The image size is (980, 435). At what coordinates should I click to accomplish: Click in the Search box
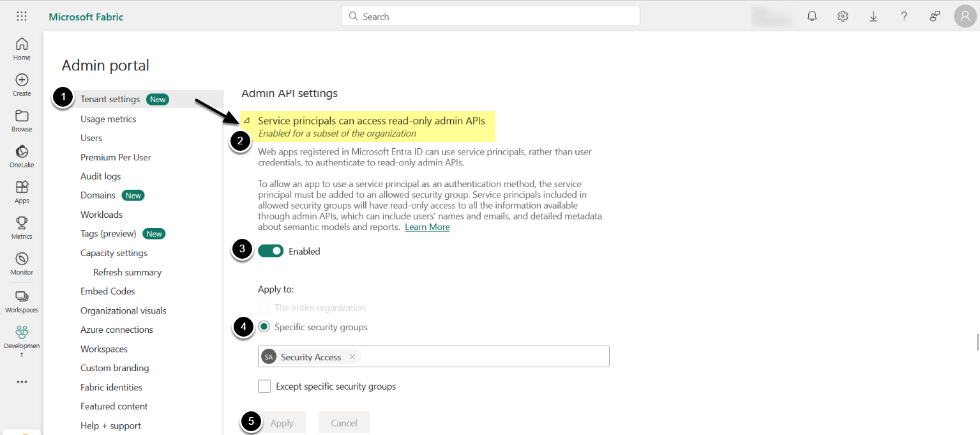(490, 17)
